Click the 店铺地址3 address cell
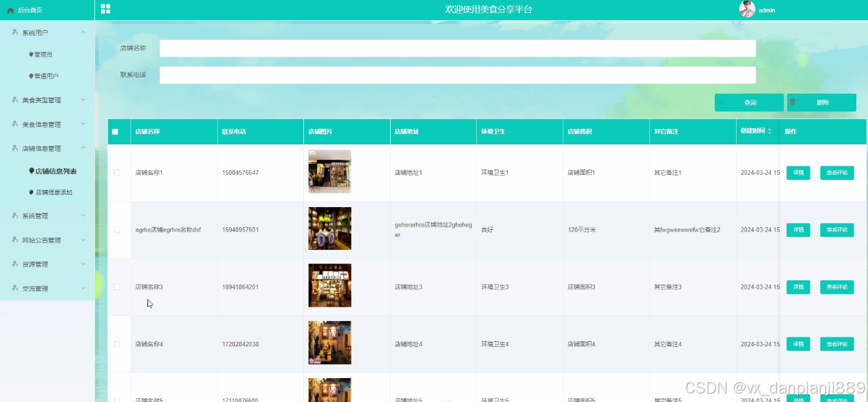 [408, 287]
